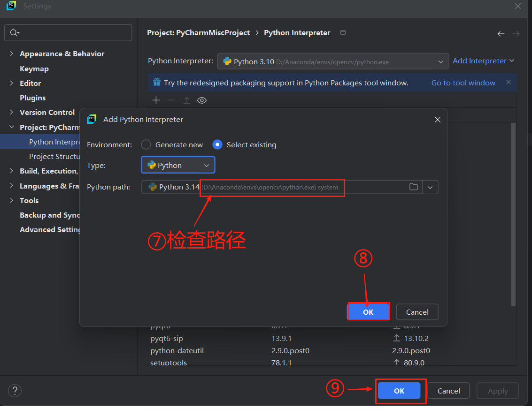Open the Keymap settings page
This screenshot has height=409, width=532.
pos(34,69)
